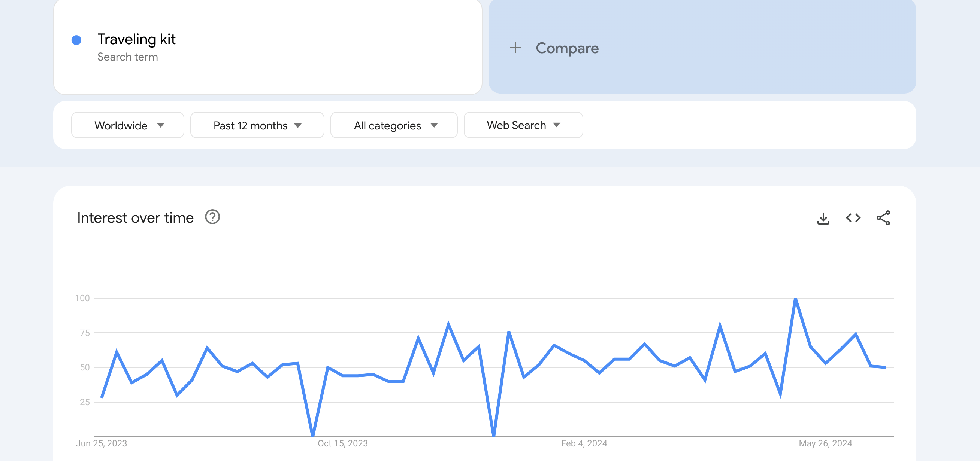
Task: Click the download arrow icon above the chart
Action: click(823, 217)
